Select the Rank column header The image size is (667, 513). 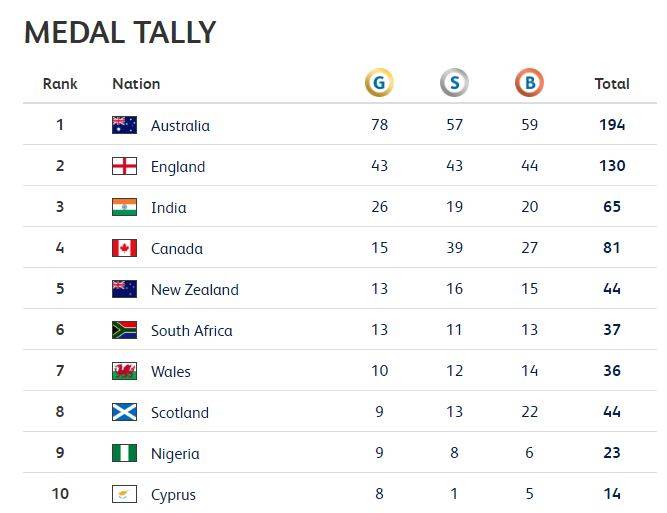[60, 84]
